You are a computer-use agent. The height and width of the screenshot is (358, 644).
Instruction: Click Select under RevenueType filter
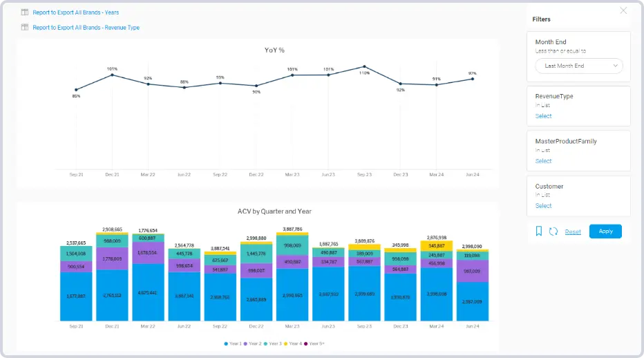[543, 116]
